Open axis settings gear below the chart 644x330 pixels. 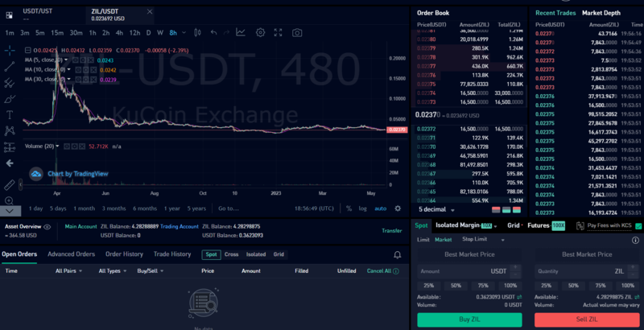[398, 208]
